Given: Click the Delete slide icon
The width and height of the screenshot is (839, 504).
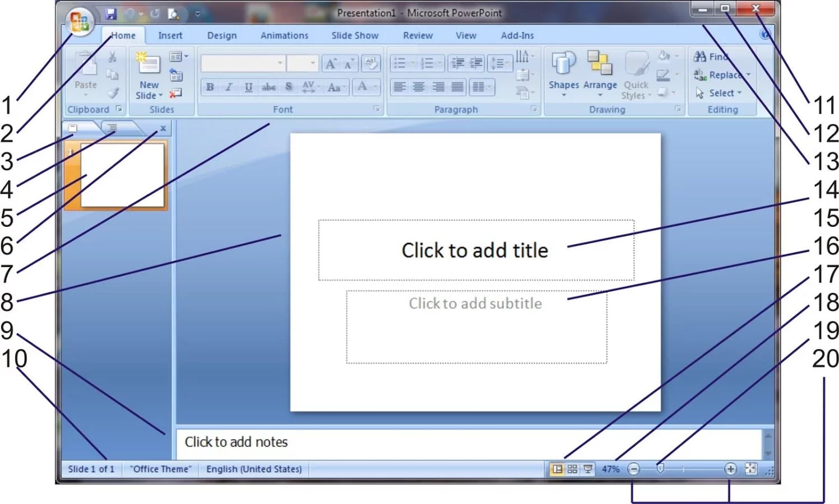Looking at the screenshot, I should point(176,93).
